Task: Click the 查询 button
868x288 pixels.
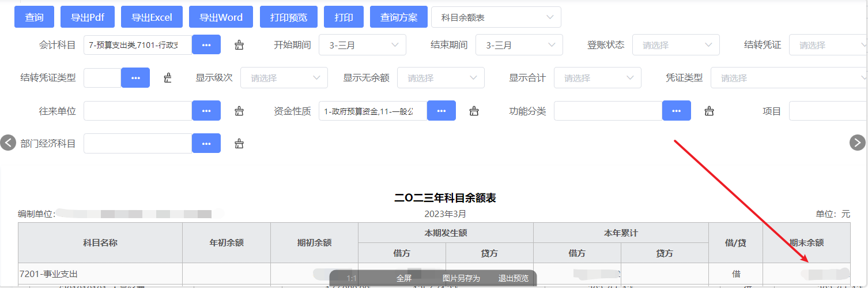Action: pyautogui.click(x=34, y=17)
